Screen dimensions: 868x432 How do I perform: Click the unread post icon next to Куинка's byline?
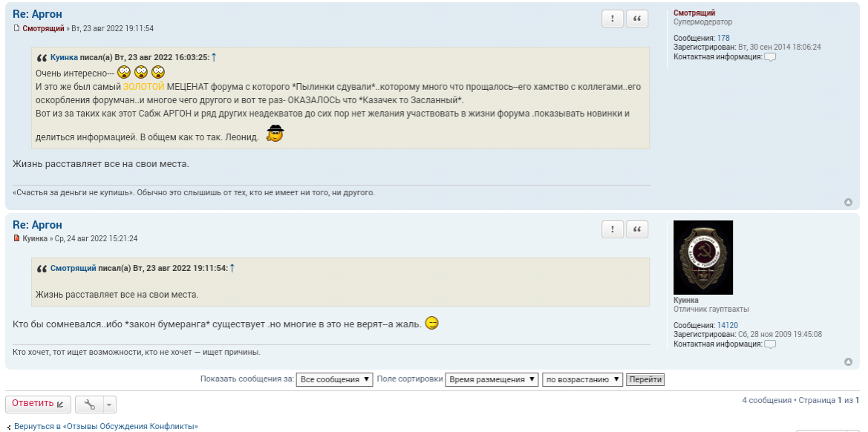[16, 238]
